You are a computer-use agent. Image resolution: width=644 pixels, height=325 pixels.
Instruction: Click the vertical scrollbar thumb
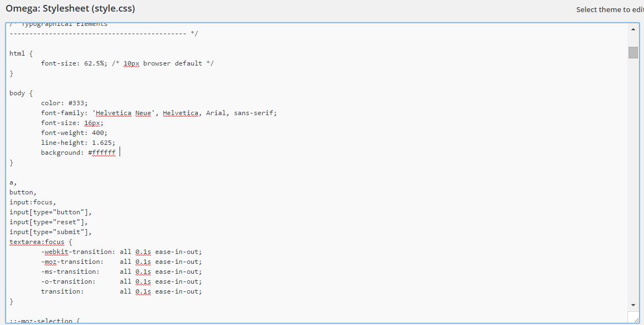click(x=633, y=52)
